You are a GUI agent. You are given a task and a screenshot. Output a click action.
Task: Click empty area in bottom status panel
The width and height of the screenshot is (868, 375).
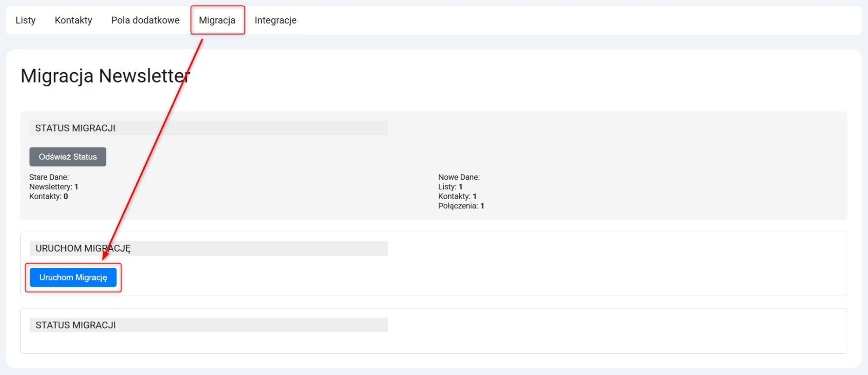pyautogui.click(x=434, y=343)
